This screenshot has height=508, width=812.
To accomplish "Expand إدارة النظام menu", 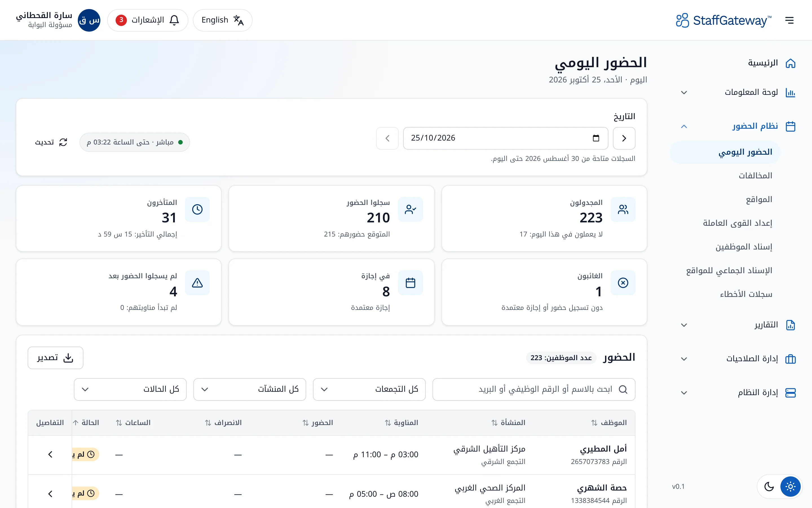I will point(738,393).
